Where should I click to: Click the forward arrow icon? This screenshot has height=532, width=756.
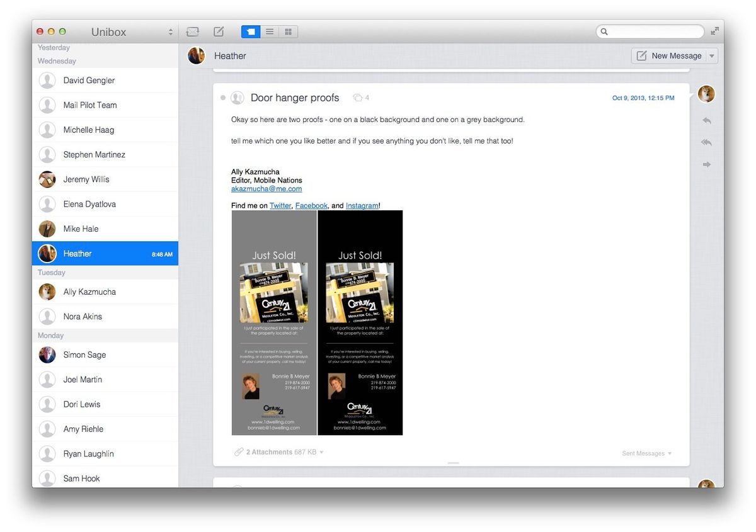coord(706,164)
